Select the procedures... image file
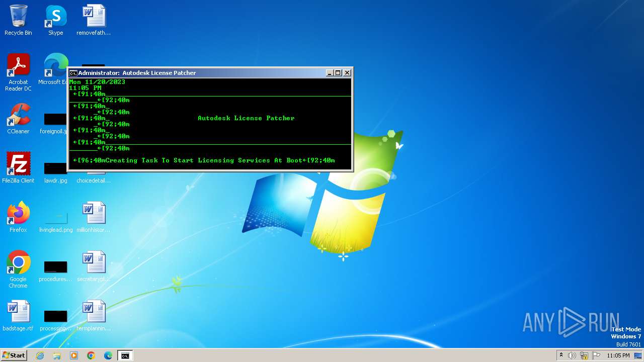 click(x=55, y=271)
